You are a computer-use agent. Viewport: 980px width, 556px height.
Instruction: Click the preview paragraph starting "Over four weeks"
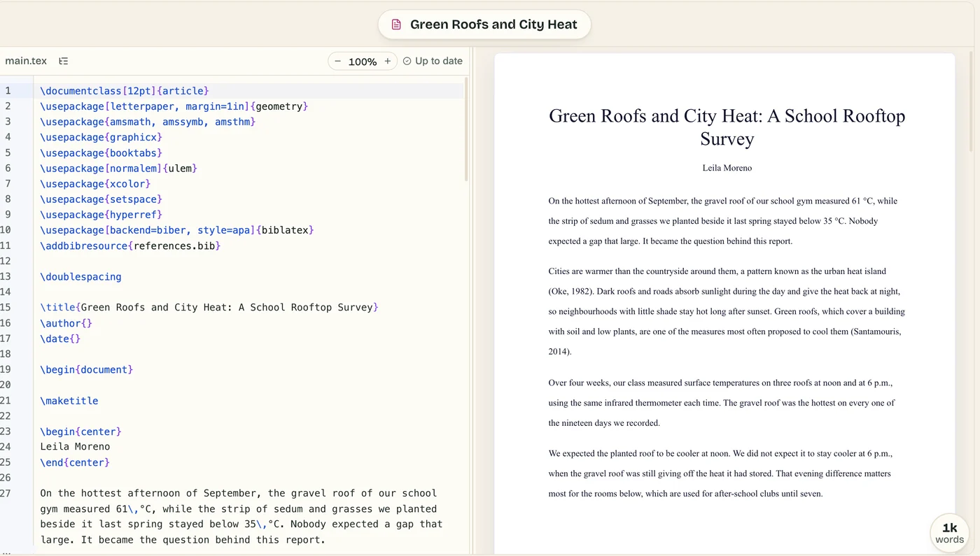point(722,403)
